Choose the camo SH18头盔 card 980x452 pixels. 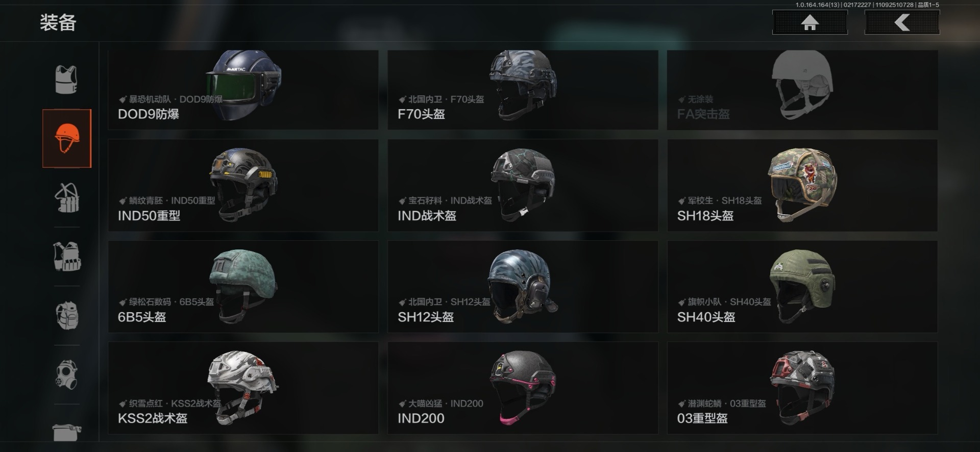[802, 185]
